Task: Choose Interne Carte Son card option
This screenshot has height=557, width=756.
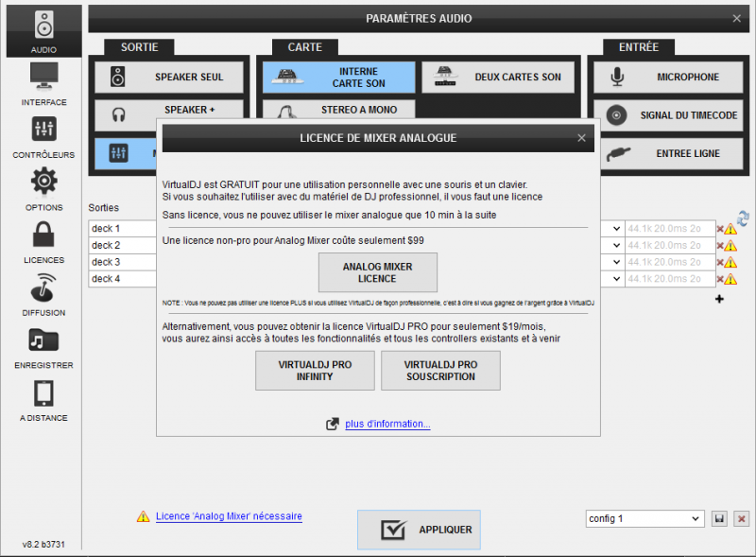Action: click(338, 78)
